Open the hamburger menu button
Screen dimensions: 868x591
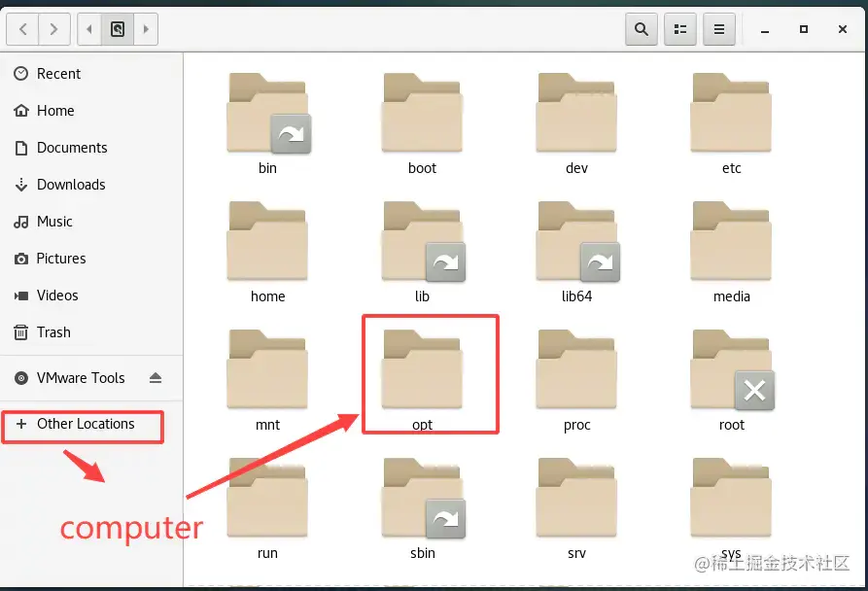point(718,29)
